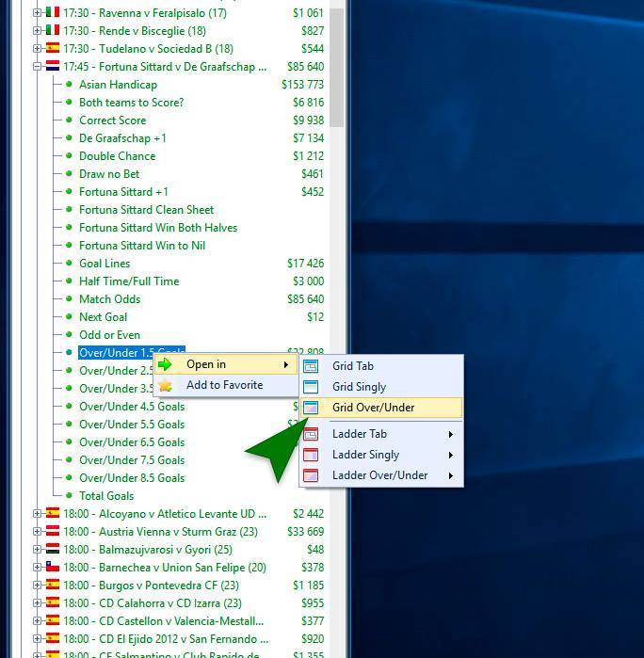Click the vertical scrollbar thumb of market tree
Viewport: 644px width, 658px height.
point(337,68)
